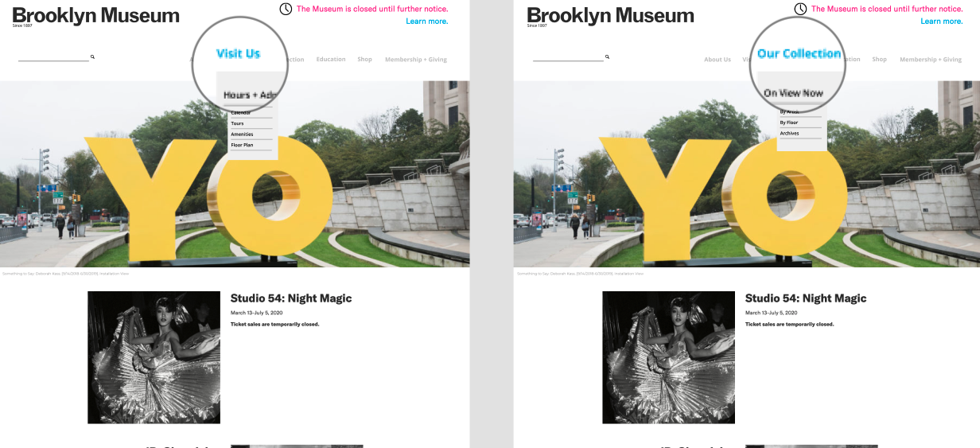Focus the search field in the Our Collection mockup

(x=568, y=57)
